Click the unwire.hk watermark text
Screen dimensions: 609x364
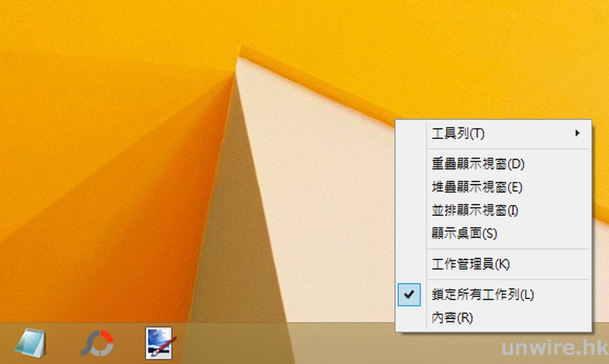pyautogui.click(x=553, y=347)
